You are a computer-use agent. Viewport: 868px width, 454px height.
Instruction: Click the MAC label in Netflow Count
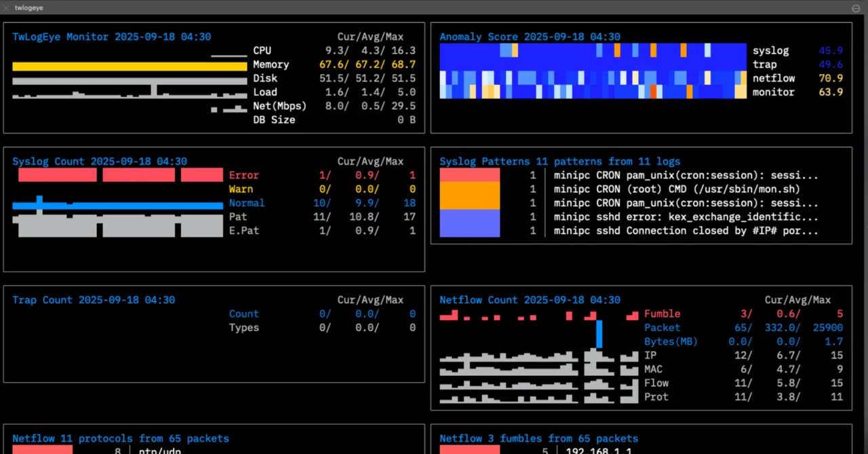point(653,369)
